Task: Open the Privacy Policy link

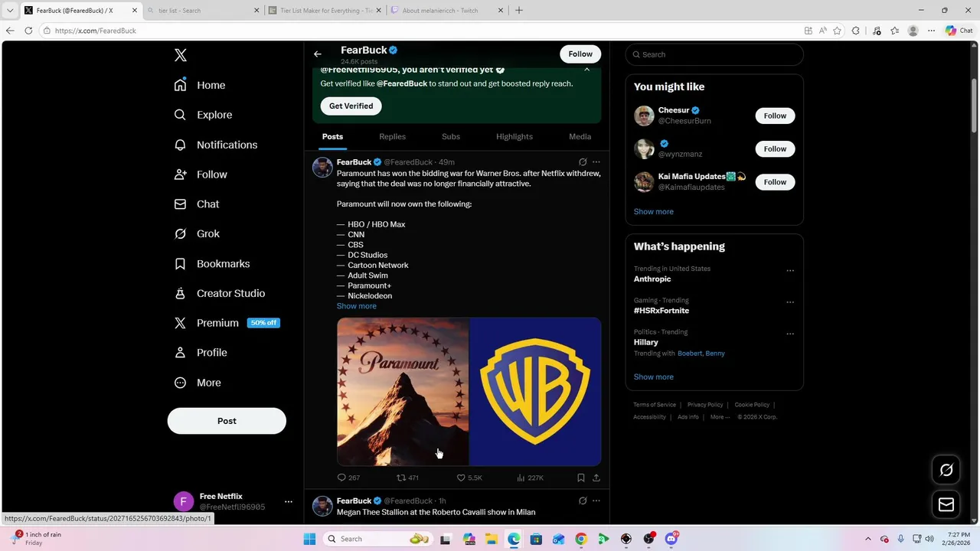Action: click(x=705, y=405)
